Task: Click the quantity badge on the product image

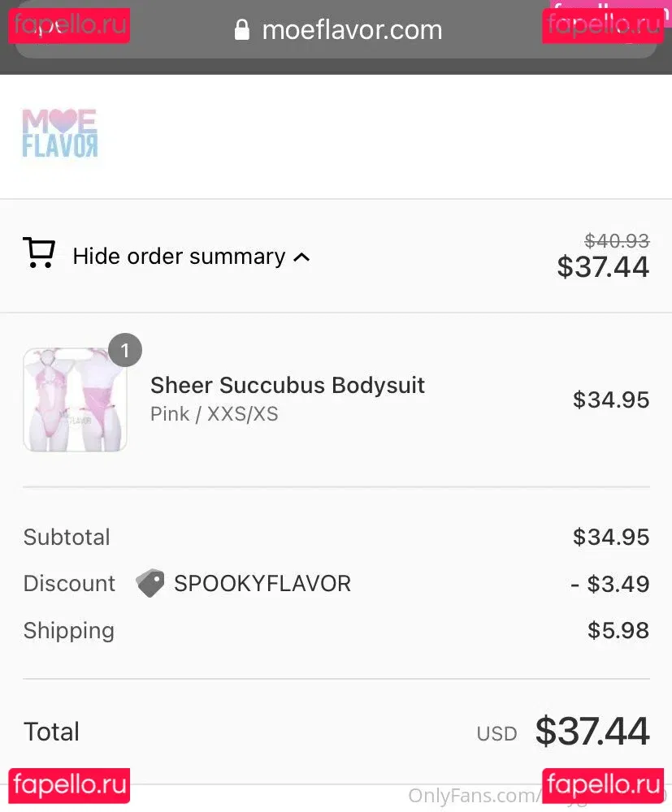Action: pyautogui.click(x=124, y=351)
